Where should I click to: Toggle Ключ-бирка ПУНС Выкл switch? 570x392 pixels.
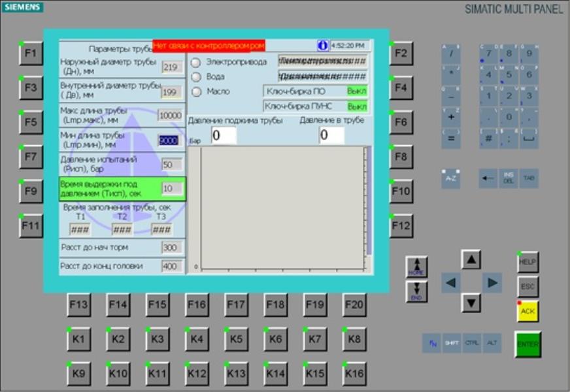[x=357, y=106]
